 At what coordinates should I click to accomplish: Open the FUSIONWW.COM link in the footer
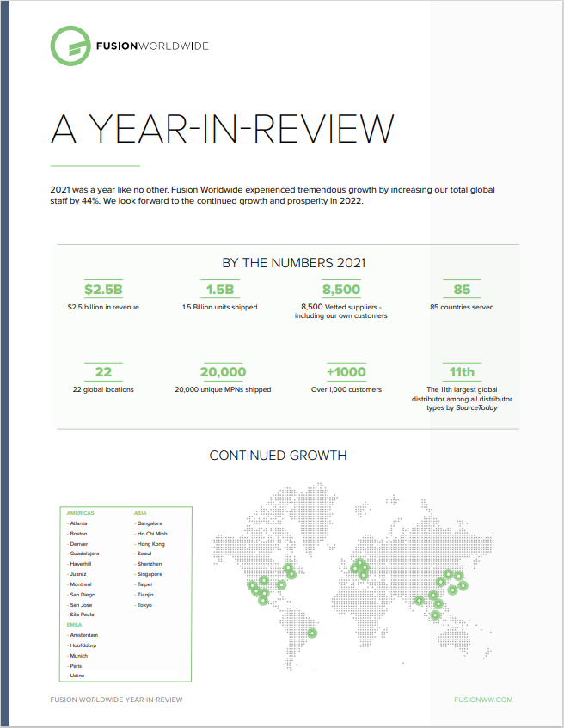[483, 700]
